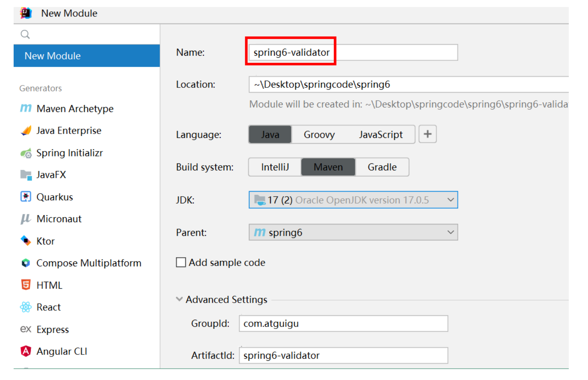Click the JavaFX folder icon
This screenshot has width=588, height=380.
pyautogui.click(x=26, y=175)
